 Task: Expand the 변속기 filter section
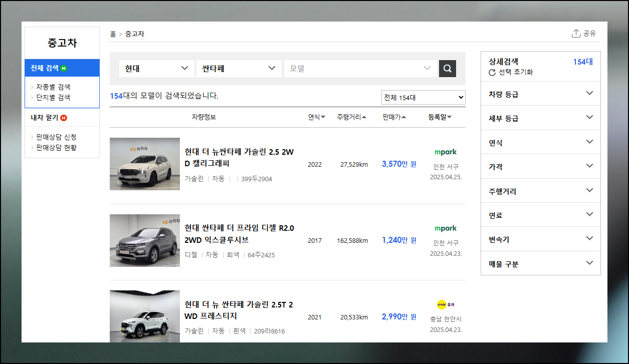[540, 239]
